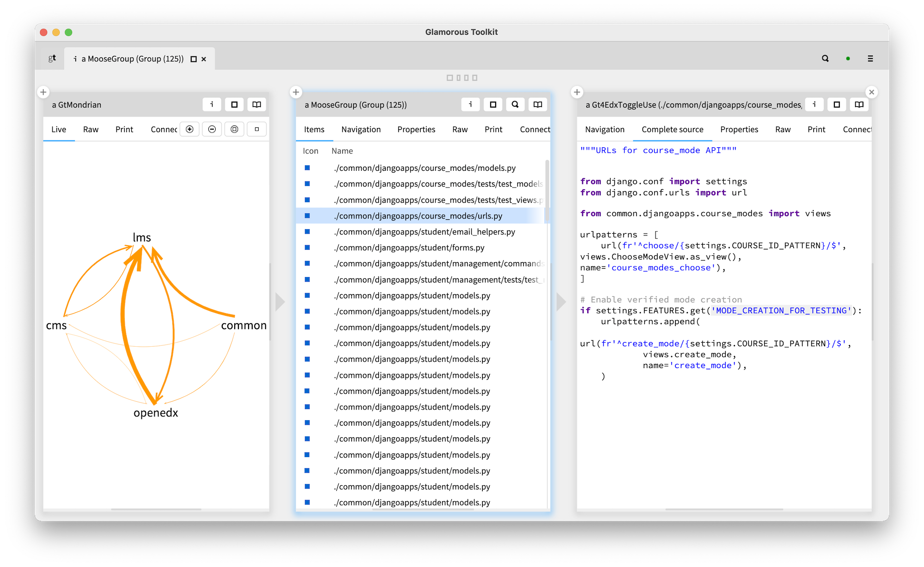This screenshot has width=924, height=567.
Task: Select course_modes/tests/test_views row
Action: (x=421, y=200)
